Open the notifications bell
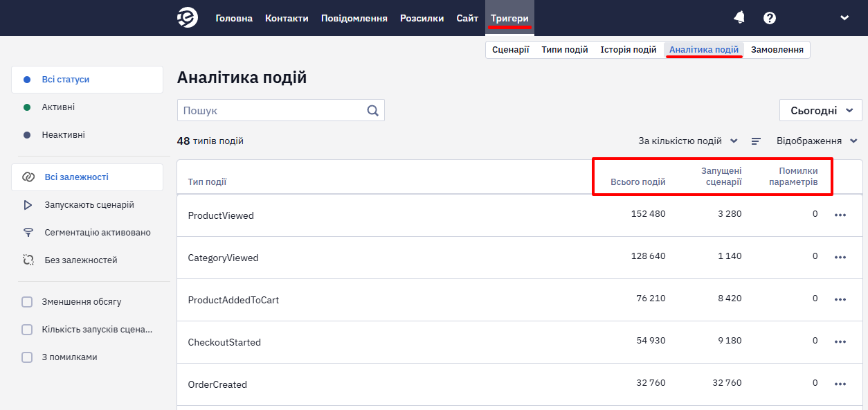Viewport: 868px width, 410px height. click(x=740, y=18)
